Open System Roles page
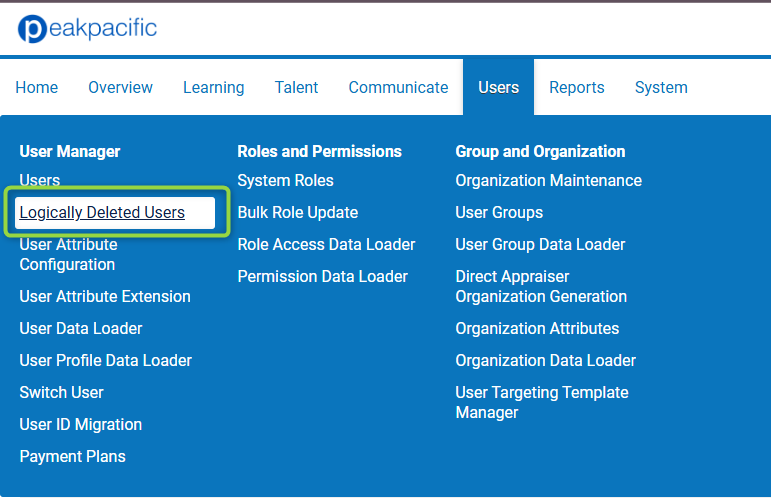Image resolution: width=771 pixels, height=498 pixels. pos(286,180)
